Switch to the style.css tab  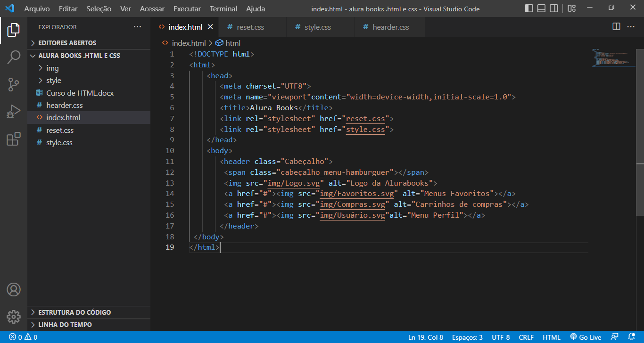tap(320, 27)
